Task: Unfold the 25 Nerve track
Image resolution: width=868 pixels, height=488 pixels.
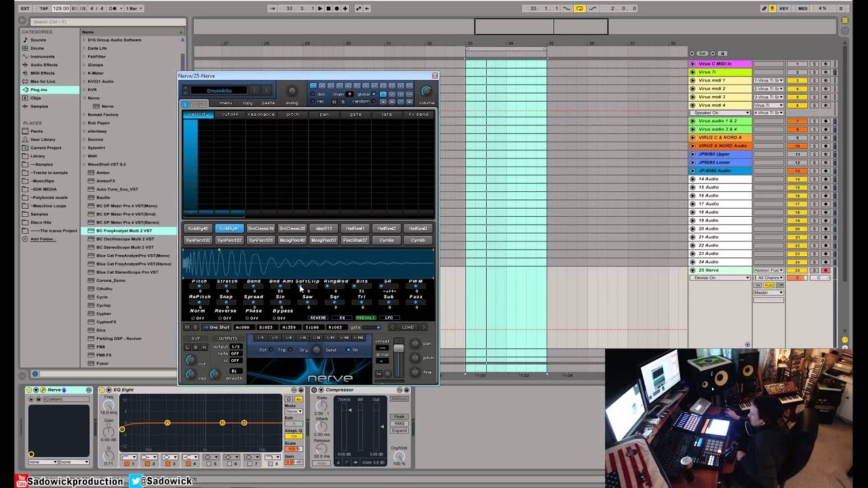Action: click(692, 270)
